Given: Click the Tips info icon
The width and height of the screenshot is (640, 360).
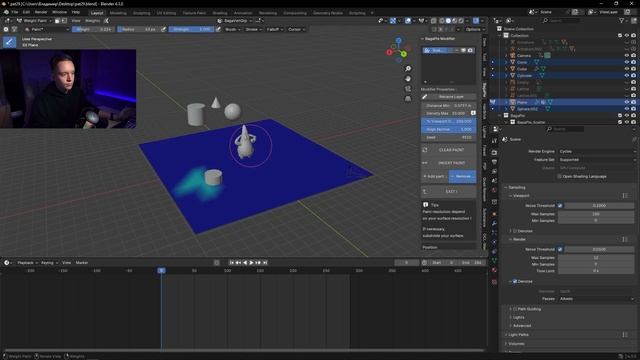Looking at the screenshot, I should [425, 204].
